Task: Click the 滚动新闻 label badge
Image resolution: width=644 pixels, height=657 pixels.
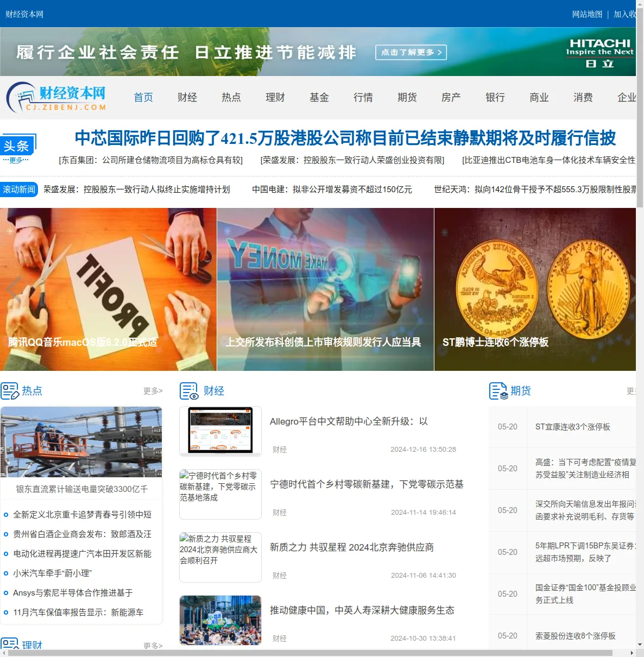Action: (19, 189)
